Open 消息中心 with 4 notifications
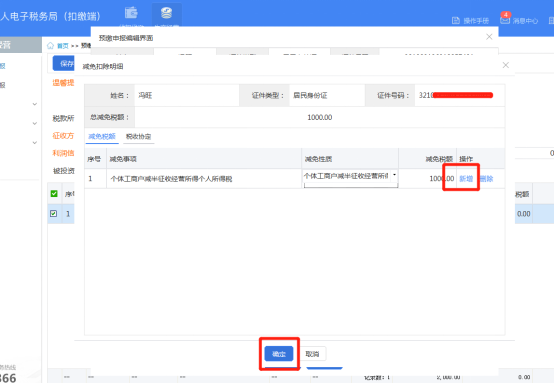This screenshot has width=554, height=384. click(519, 20)
